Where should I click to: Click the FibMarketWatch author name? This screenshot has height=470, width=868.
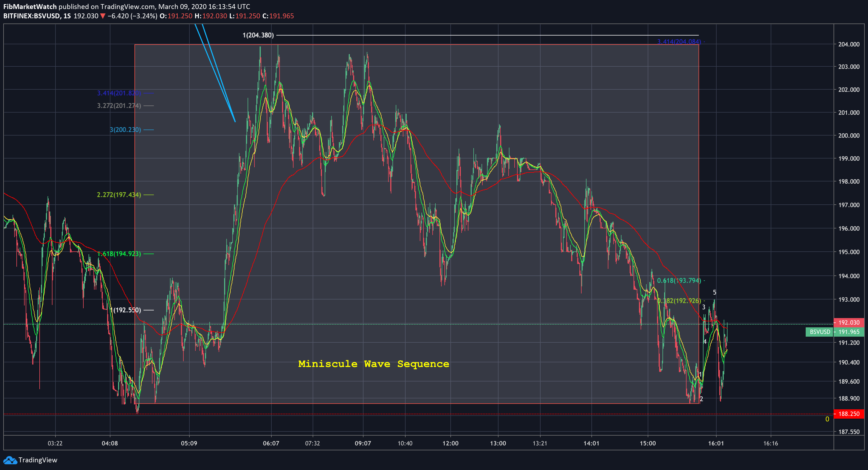[30, 6]
